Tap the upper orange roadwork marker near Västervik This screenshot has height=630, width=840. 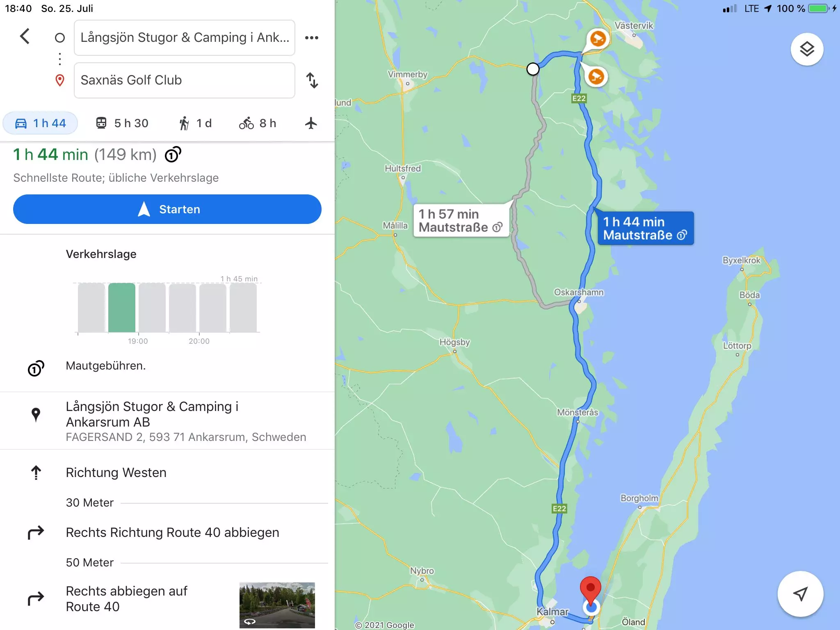point(598,39)
